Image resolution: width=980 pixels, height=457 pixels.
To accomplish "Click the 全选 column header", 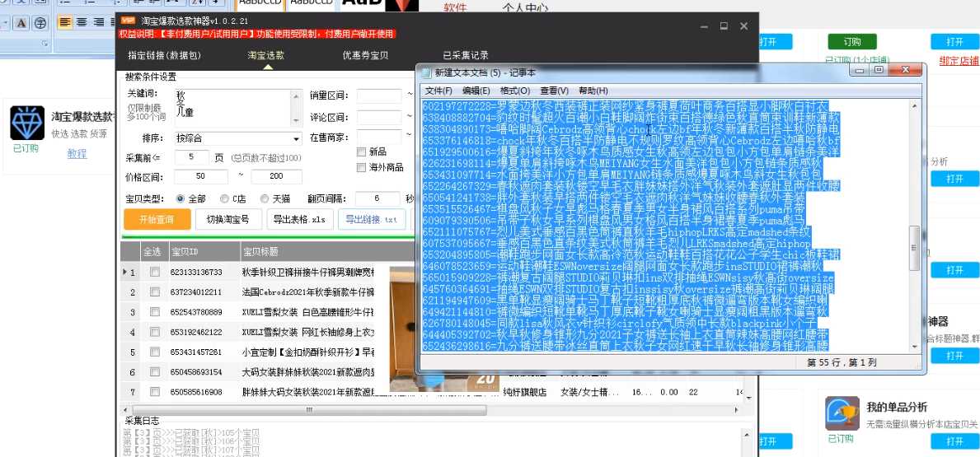I will [152, 252].
